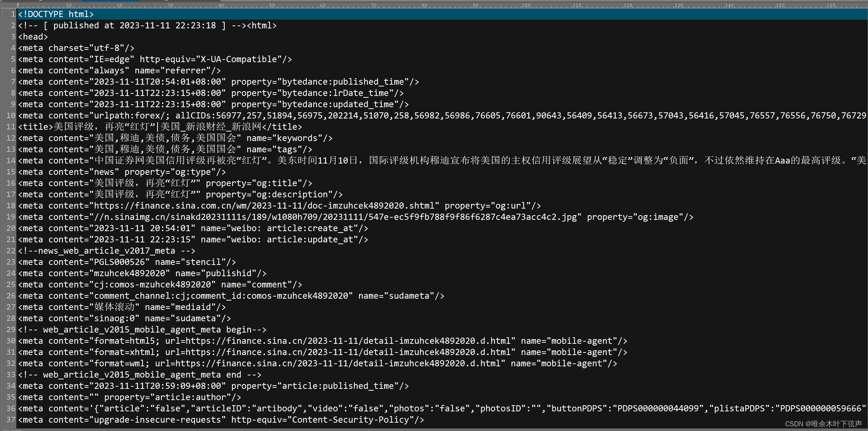Image resolution: width=868 pixels, height=431 pixels.
Task: Click the keywords meta content on line 12
Action: pyautogui.click(x=165, y=138)
